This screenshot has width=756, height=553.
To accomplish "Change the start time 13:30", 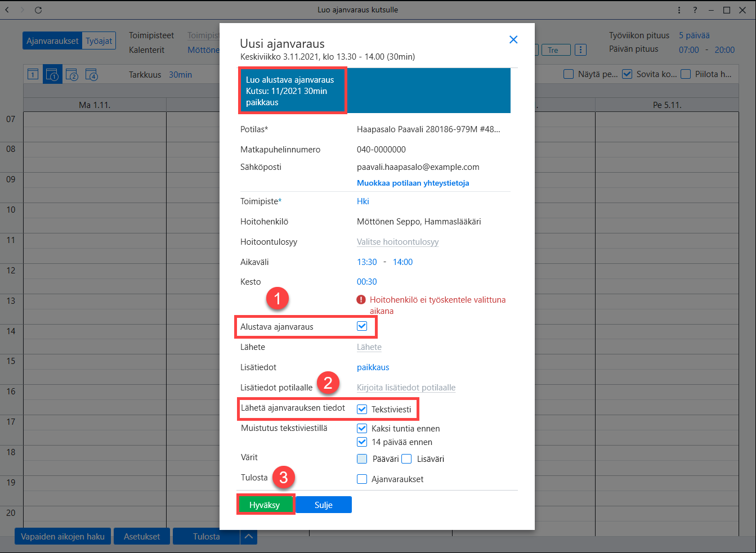I will click(x=367, y=262).
